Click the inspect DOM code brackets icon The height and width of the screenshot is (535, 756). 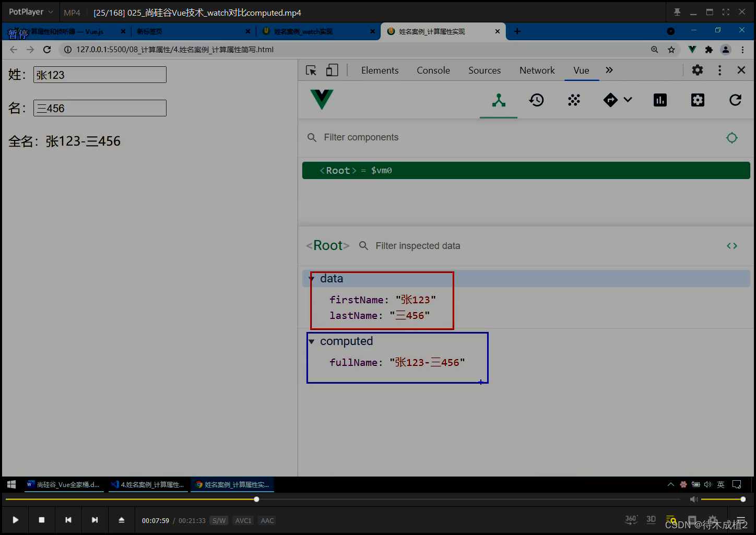coord(732,246)
